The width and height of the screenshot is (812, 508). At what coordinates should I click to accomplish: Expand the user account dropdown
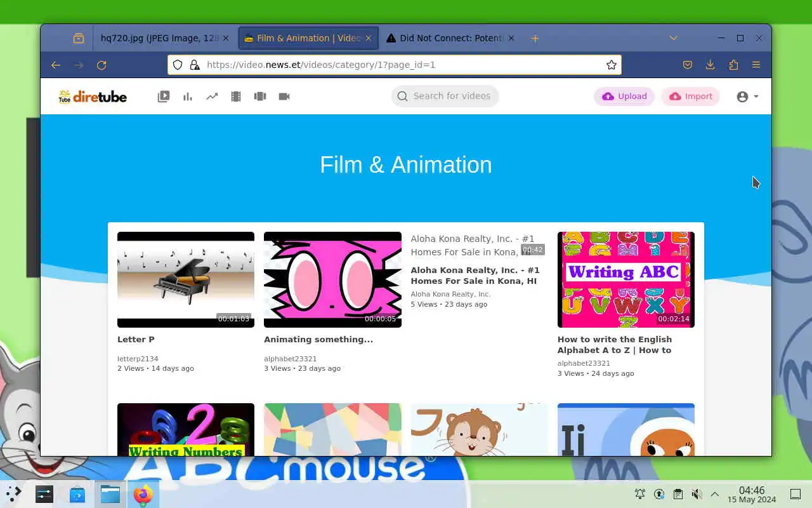747,97
